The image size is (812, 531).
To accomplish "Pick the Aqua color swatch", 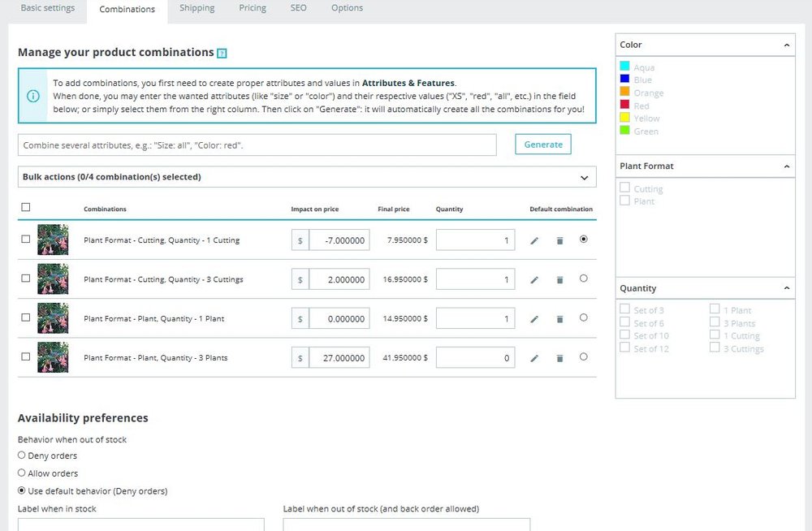I will [x=624, y=67].
